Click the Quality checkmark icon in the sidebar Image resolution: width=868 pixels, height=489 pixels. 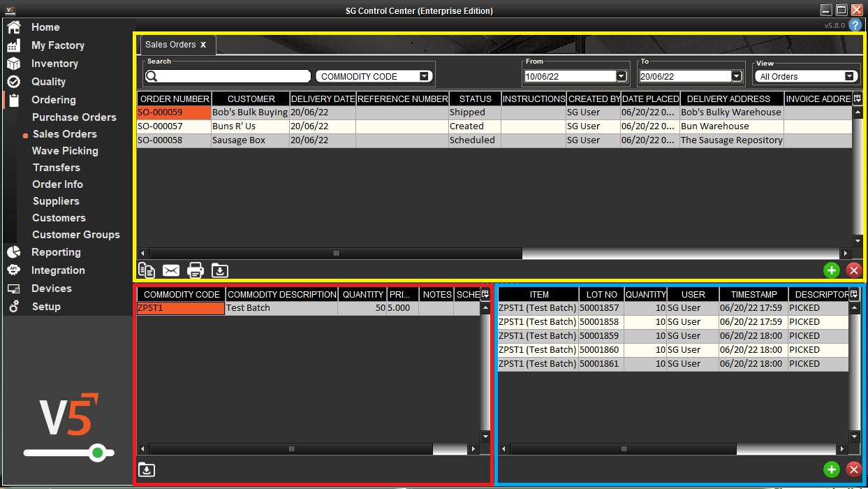(14, 82)
